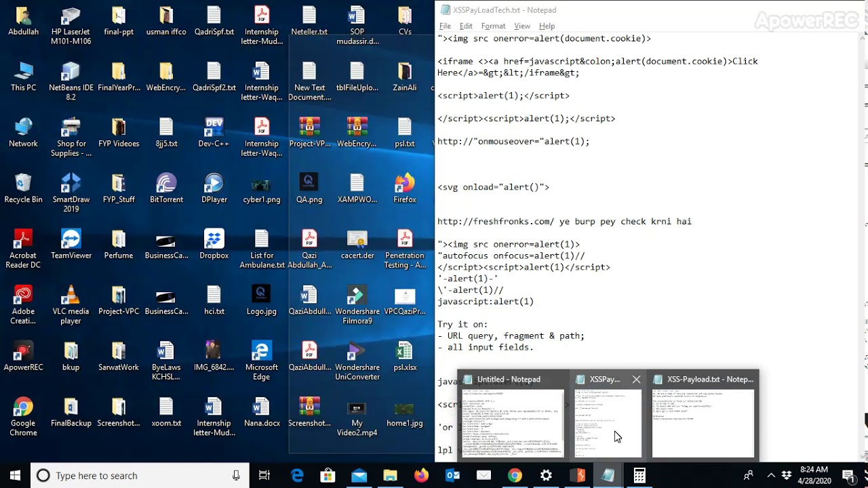Screen dimensions: 868x488
Task: Click the Dropbox system tray icon
Action: click(x=786, y=476)
